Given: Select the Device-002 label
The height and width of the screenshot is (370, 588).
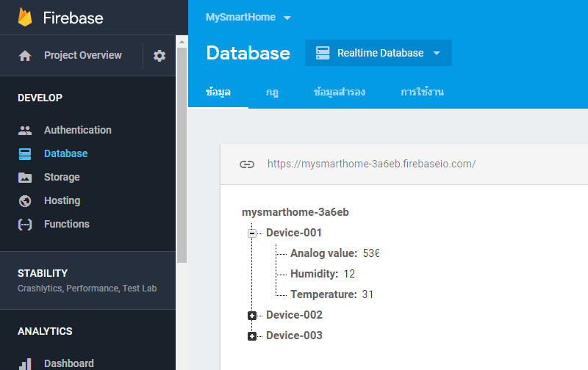Looking at the screenshot, I should pos(294,315).
